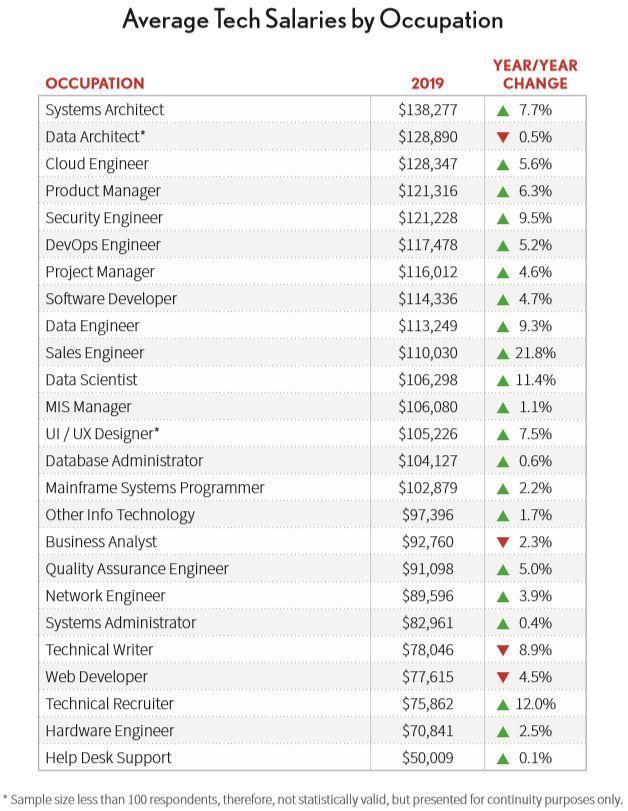This screenshot has height=811, width=628.
Task: Click the green up arrow for Technical Recruiter
Action: click(x=503, y=704)
